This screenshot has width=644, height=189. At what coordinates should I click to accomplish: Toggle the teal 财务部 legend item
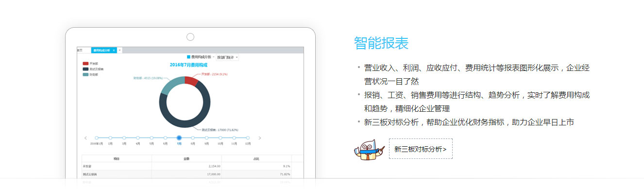(90, 75)
